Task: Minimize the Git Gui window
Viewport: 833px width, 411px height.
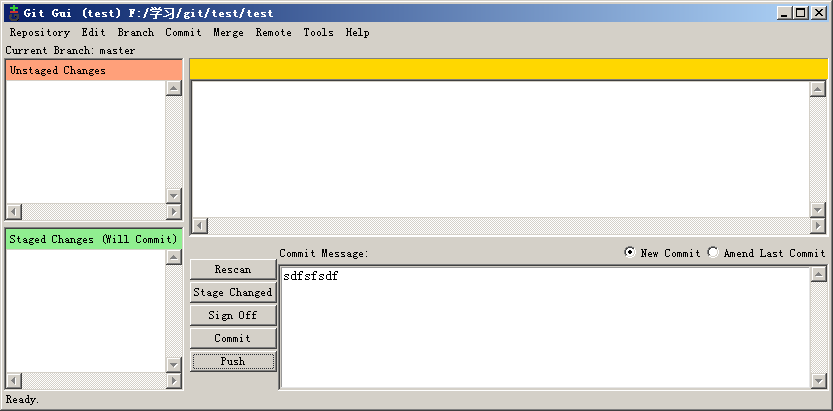Action: point(784,13)
